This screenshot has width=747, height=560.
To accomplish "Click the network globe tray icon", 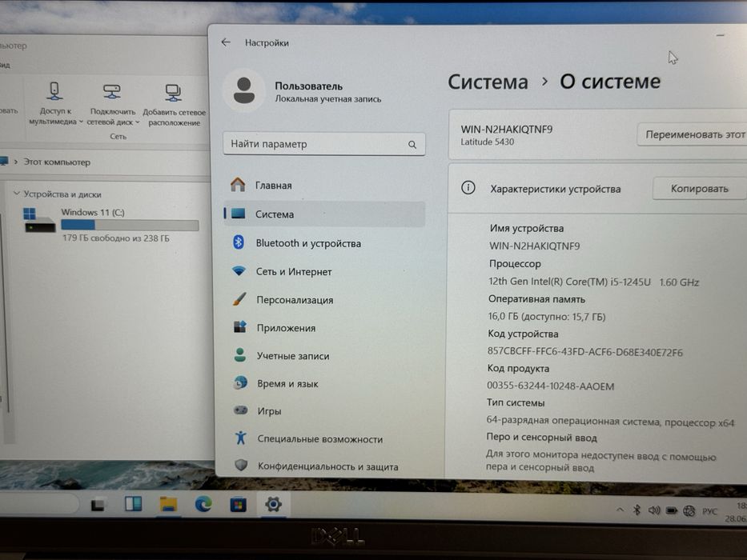I will click(x=689, y=511).
